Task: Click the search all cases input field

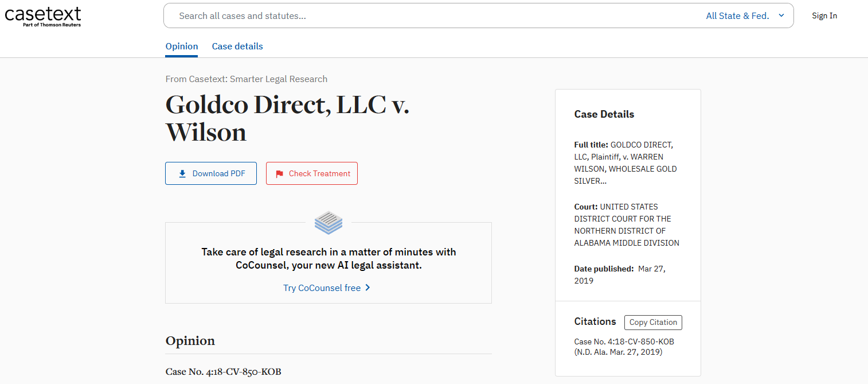Action: [x=401, y=15]
